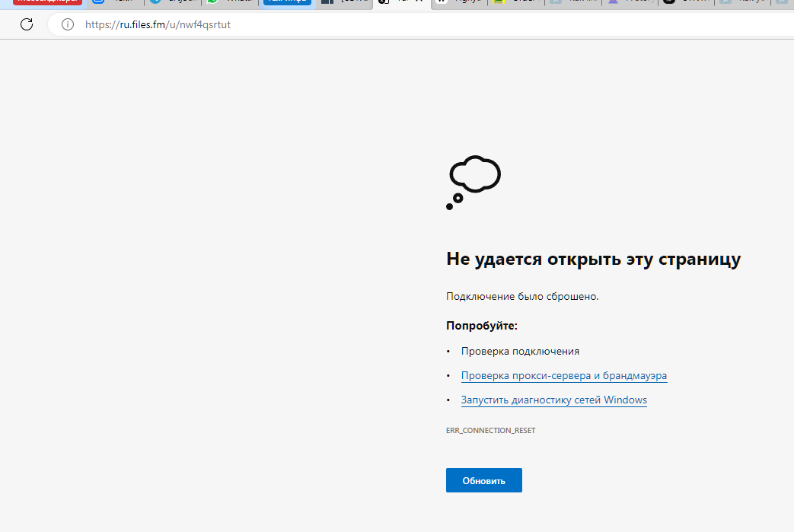Click the blue 'Обновить' button

[x=483, y=480]
